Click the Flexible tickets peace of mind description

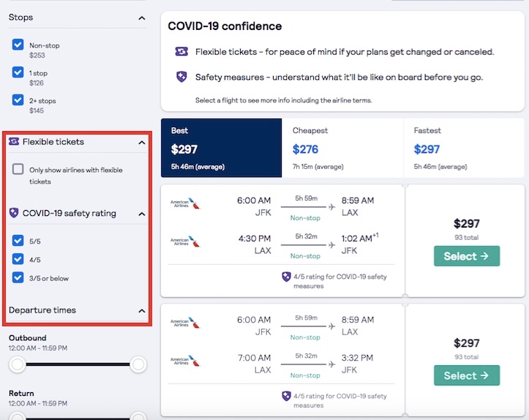(345, 52)
